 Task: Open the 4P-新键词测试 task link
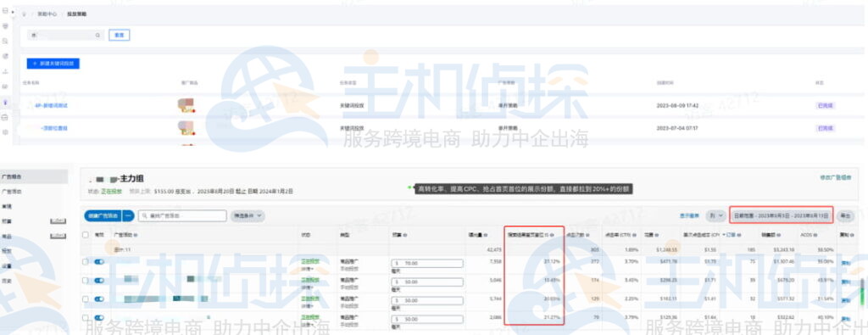click(x=51, y=105)
